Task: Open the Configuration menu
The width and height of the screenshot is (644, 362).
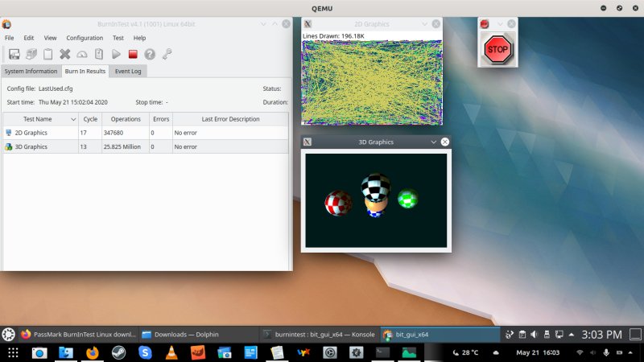Action: click(85, 38)
